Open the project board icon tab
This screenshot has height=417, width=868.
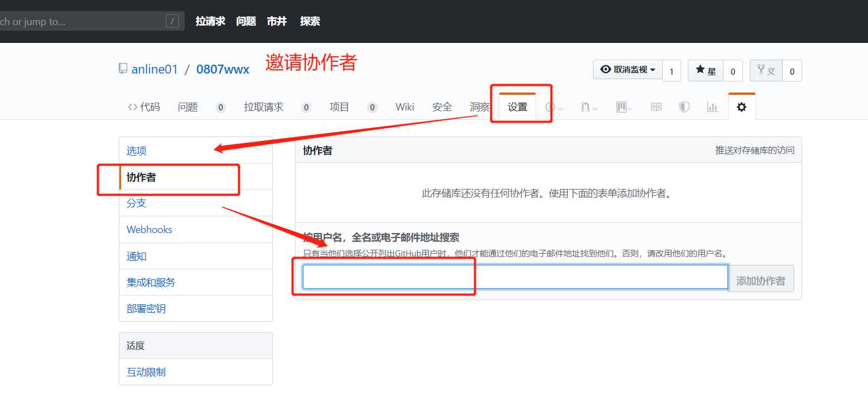coord(624,107)
